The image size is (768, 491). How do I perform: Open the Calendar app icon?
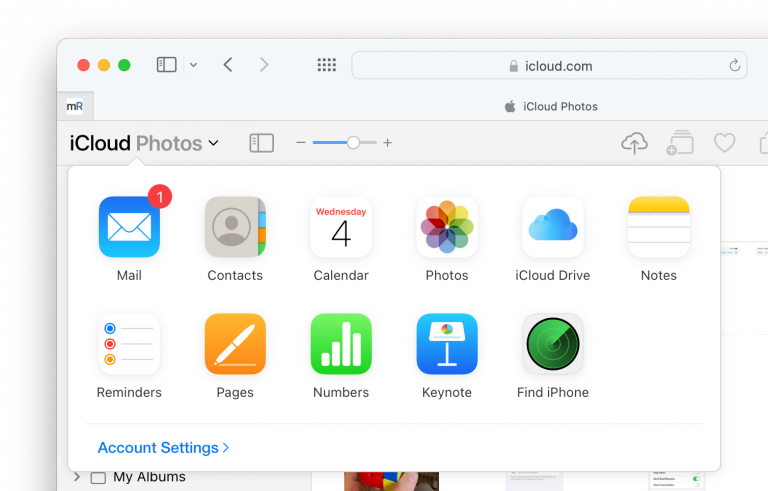341,227
